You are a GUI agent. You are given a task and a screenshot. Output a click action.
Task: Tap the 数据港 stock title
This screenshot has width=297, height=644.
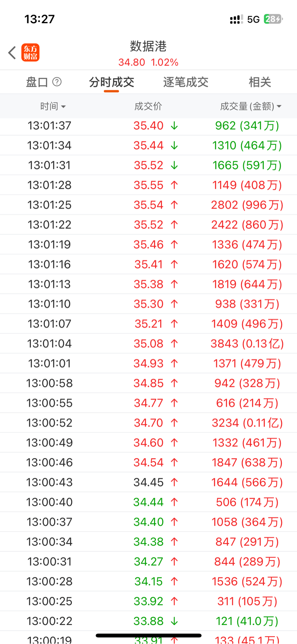[x=148, y=46]
